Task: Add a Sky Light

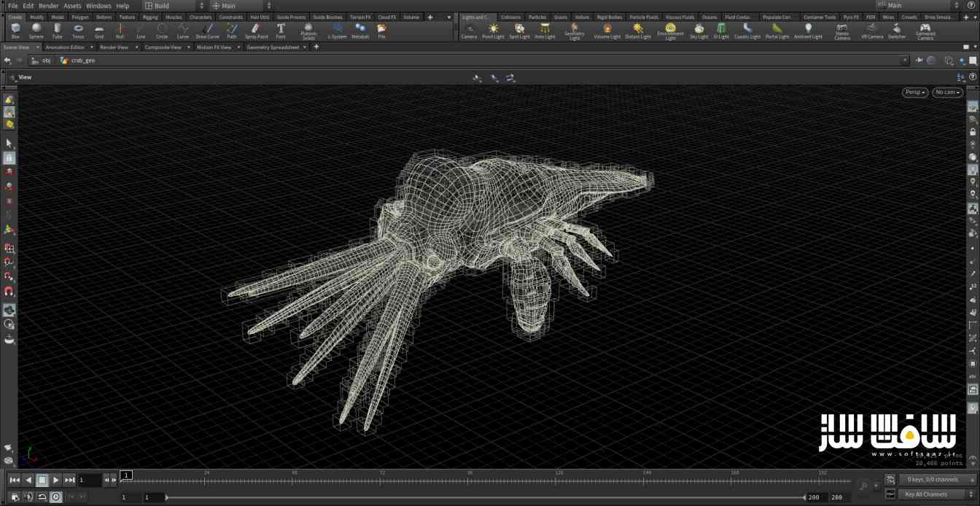Action: (x=699, y=30)
